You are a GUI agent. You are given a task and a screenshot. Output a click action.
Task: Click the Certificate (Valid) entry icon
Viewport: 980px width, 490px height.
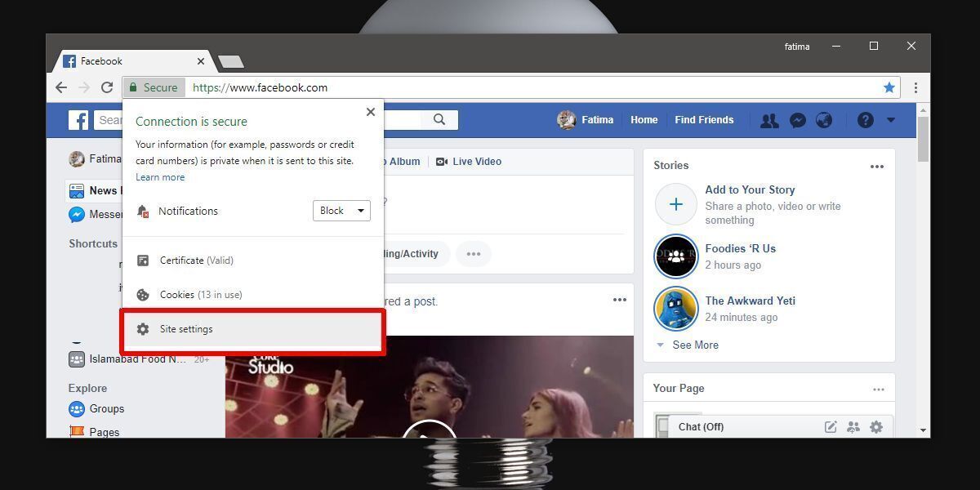pyautogui.click(x=143, y=260)
